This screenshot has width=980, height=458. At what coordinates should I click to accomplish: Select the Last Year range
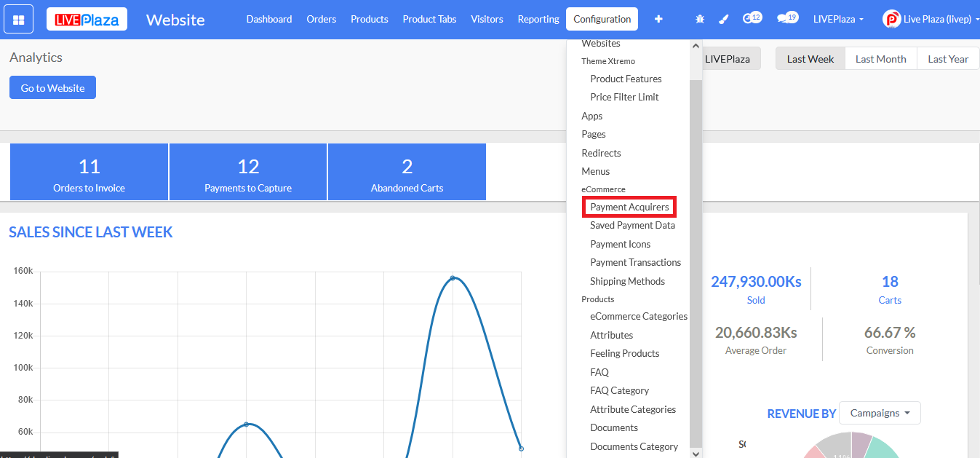(948, 59)
